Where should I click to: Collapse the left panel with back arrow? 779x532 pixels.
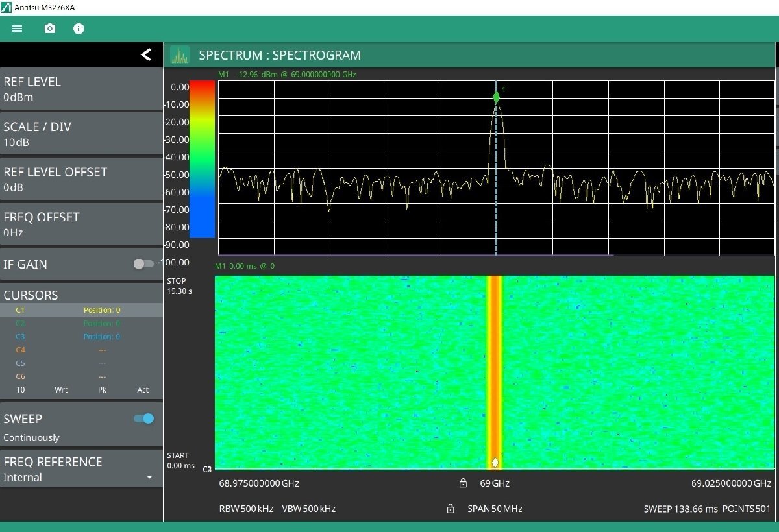point(146,54)
